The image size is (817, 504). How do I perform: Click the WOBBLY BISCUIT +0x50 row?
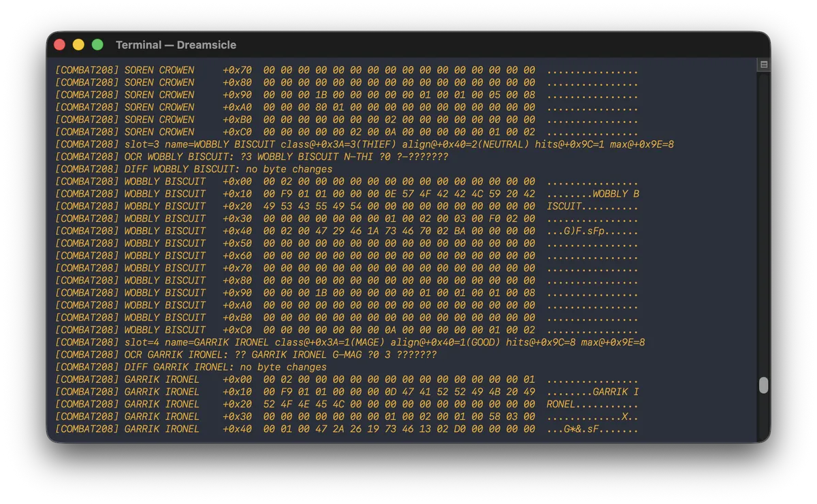click(347, 243)
